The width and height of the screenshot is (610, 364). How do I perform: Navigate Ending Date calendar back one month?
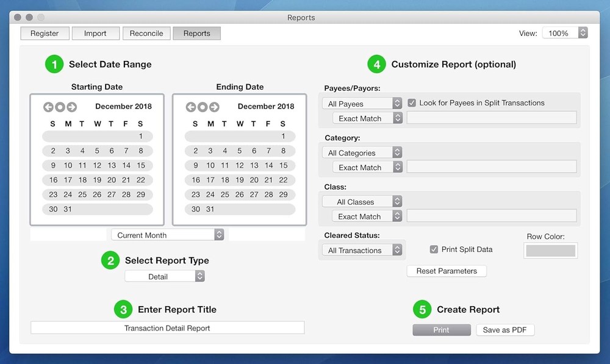pos(190,107)
